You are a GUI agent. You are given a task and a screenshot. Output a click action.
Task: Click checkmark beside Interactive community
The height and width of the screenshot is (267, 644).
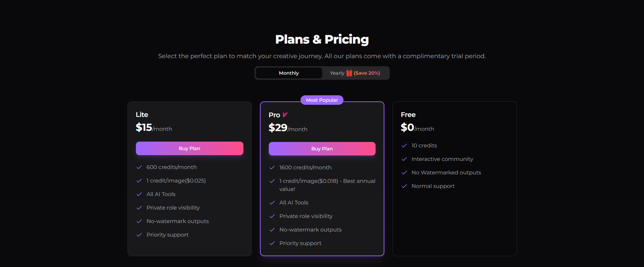pos(404,159)
